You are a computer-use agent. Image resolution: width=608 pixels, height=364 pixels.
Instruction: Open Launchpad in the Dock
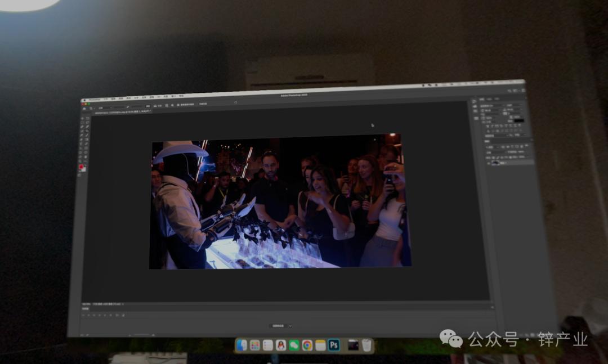coord(254,345)
